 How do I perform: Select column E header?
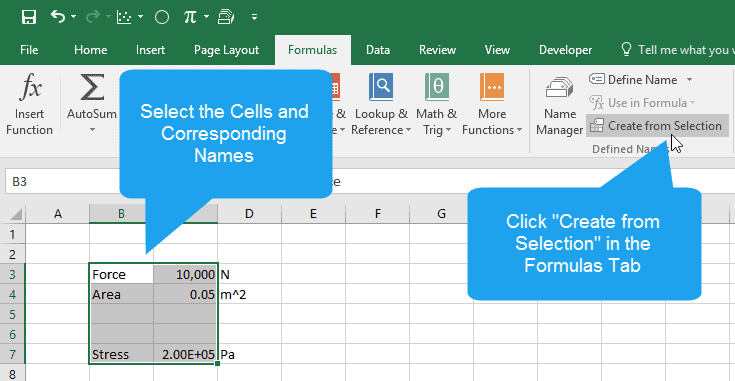coord(313,214)
